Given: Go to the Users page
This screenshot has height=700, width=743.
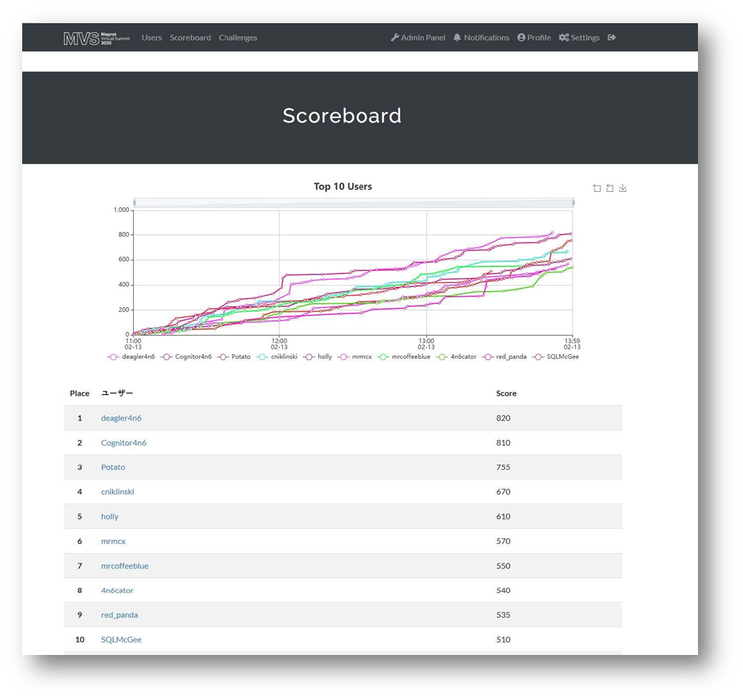Looking at the screenshot, I should pyautogui.click(x=152, y=37).
